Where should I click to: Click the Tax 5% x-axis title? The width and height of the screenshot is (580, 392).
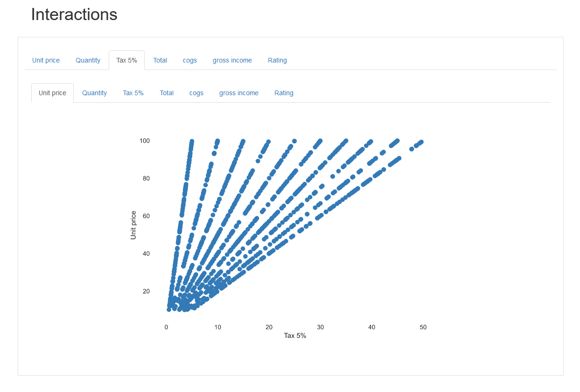pos(295,336)
